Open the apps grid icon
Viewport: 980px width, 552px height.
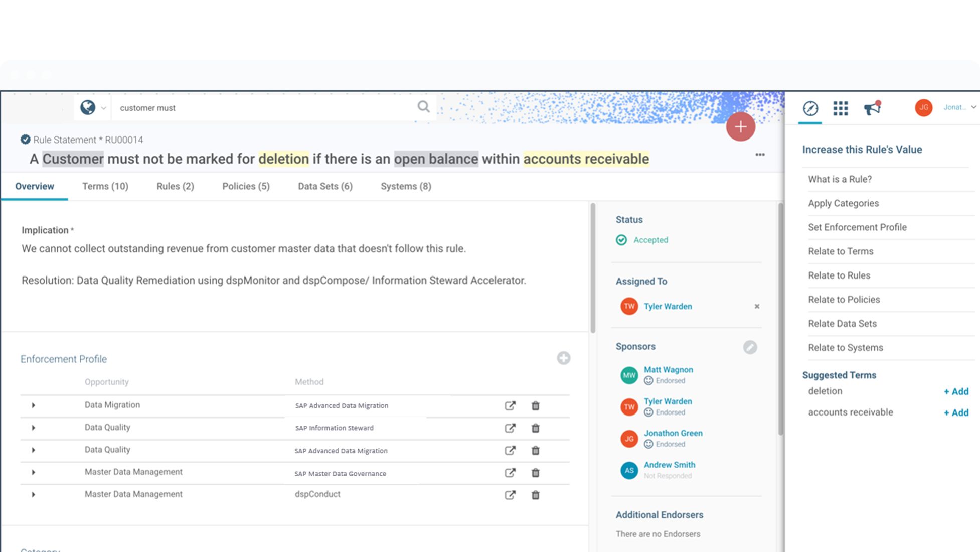[841, 108]
